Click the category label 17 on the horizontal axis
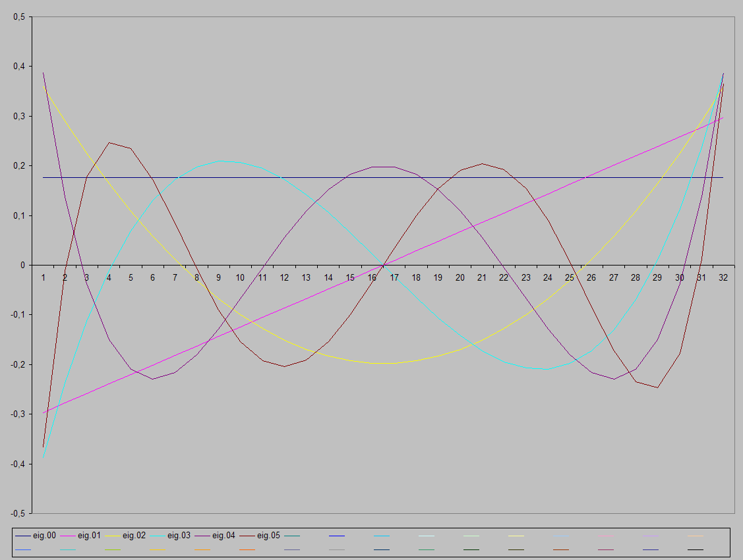This screenshot has width=743, height=560. click(394, 278)
